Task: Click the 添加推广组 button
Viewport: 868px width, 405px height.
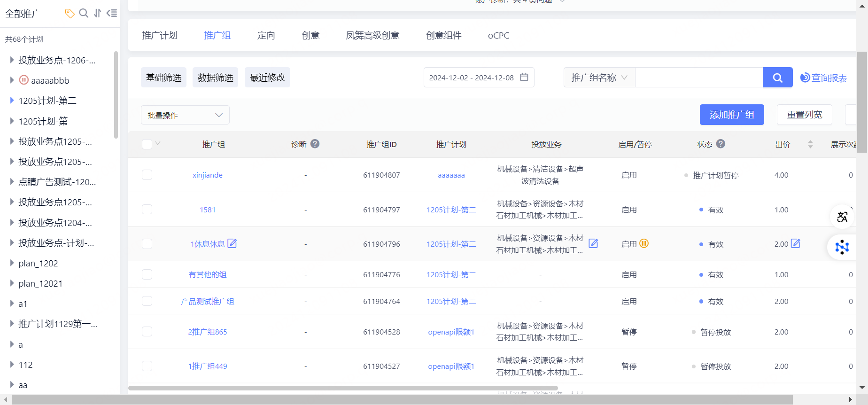Action: 732,115
